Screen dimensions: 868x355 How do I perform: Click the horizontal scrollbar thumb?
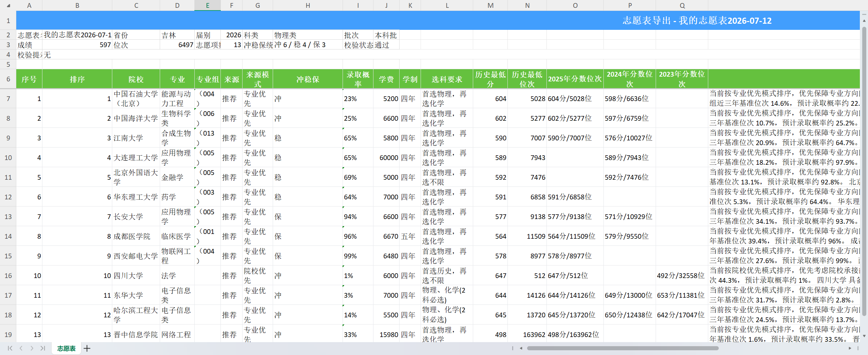(x=623, y=348)
